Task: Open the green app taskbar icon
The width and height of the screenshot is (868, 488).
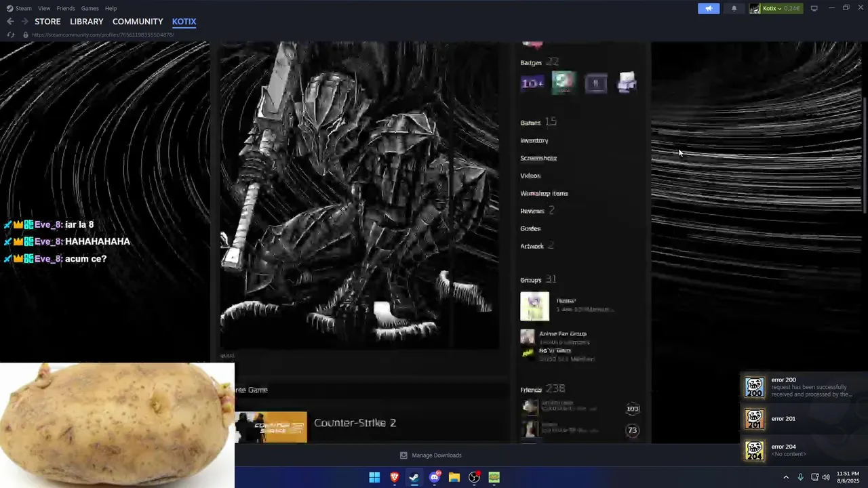Action: point(494,477)
